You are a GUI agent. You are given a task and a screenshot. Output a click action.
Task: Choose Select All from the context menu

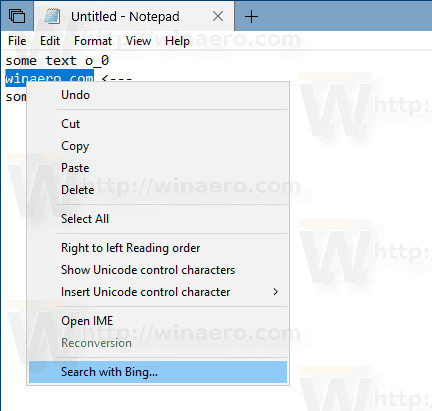(x=158, y=219)
